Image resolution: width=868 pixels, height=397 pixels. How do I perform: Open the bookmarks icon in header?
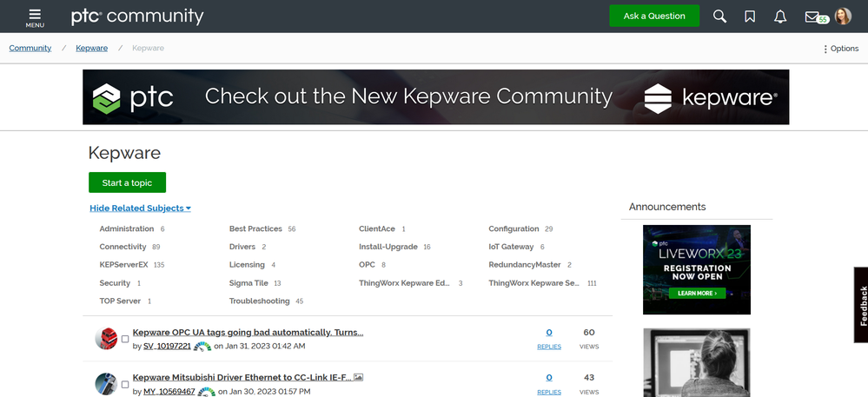[750, 17]
